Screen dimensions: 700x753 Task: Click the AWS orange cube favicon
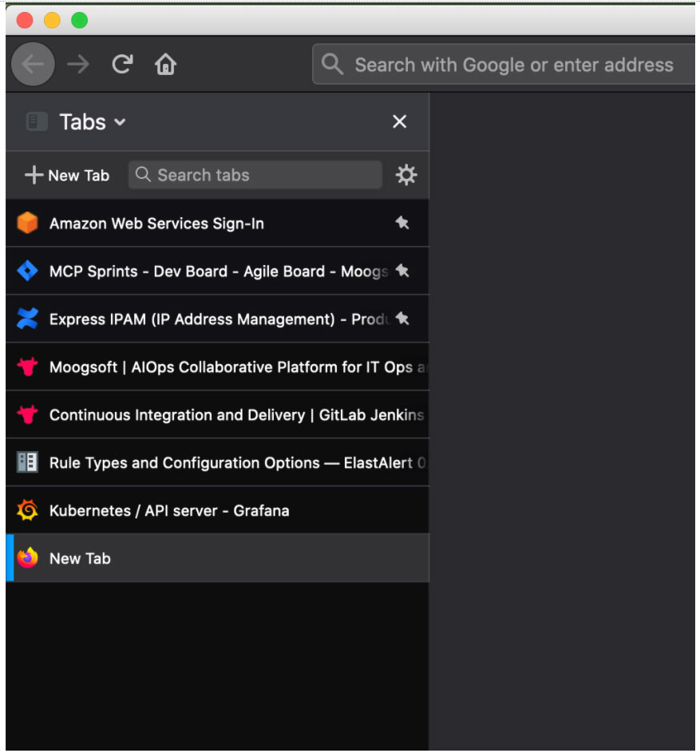(27, 223)
